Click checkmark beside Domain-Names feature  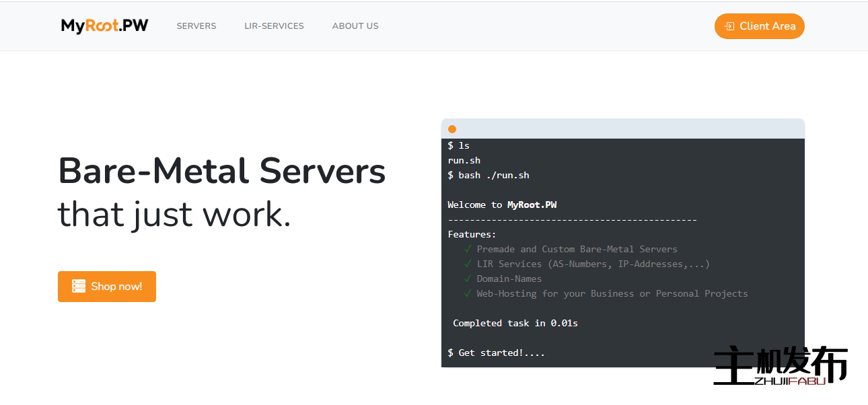tap(468, 279)
